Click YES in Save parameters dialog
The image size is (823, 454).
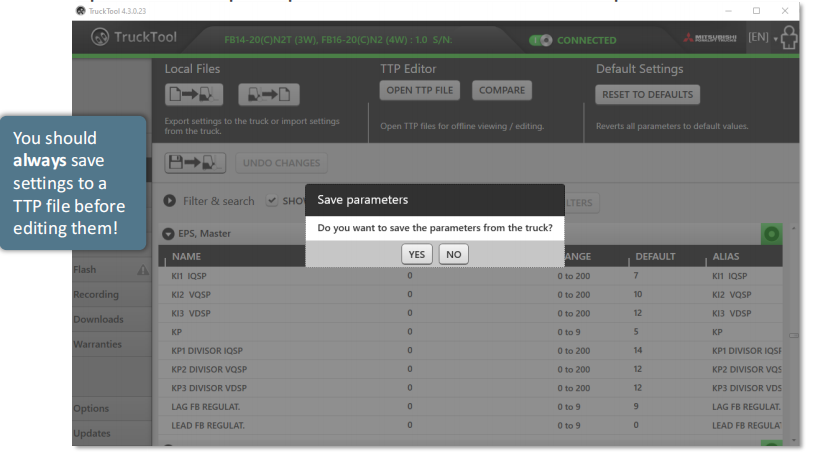coord(417,255)
